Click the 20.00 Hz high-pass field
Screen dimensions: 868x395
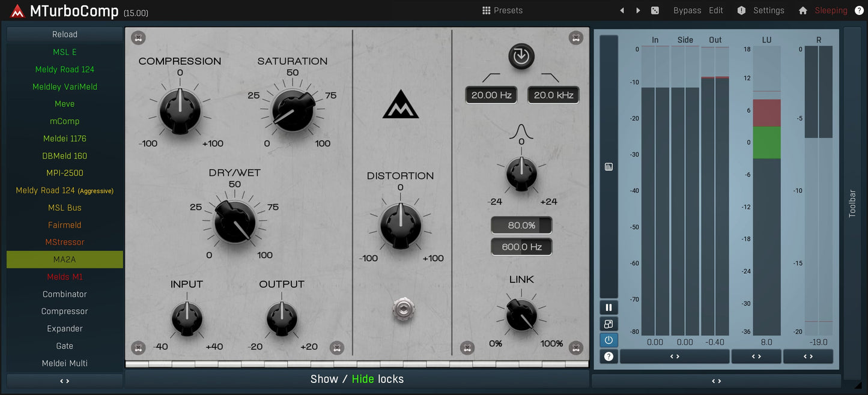click(491, 95)
